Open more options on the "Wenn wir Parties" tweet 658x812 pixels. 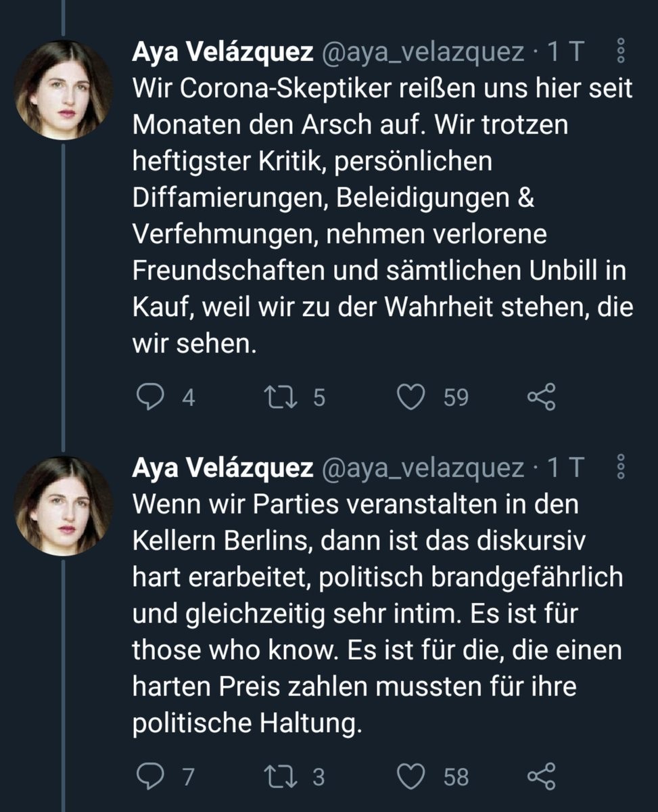tap(622, 468)
